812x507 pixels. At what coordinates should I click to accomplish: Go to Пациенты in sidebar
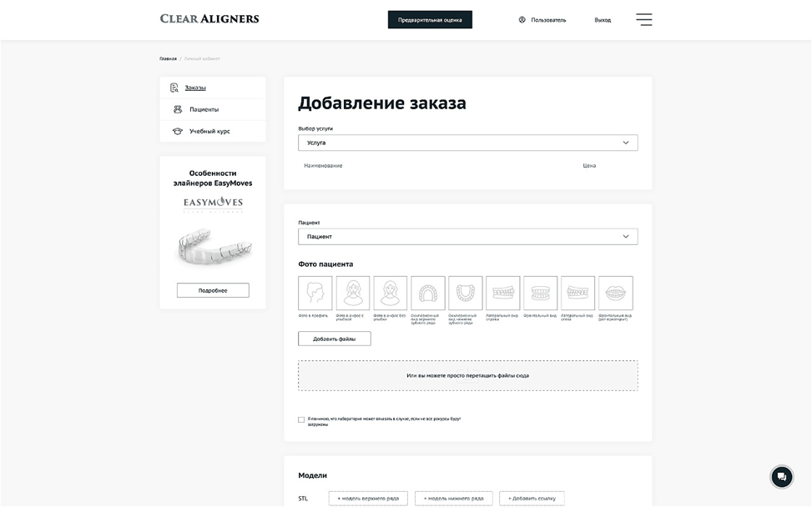pyautogui.click(x=204, y=110)
